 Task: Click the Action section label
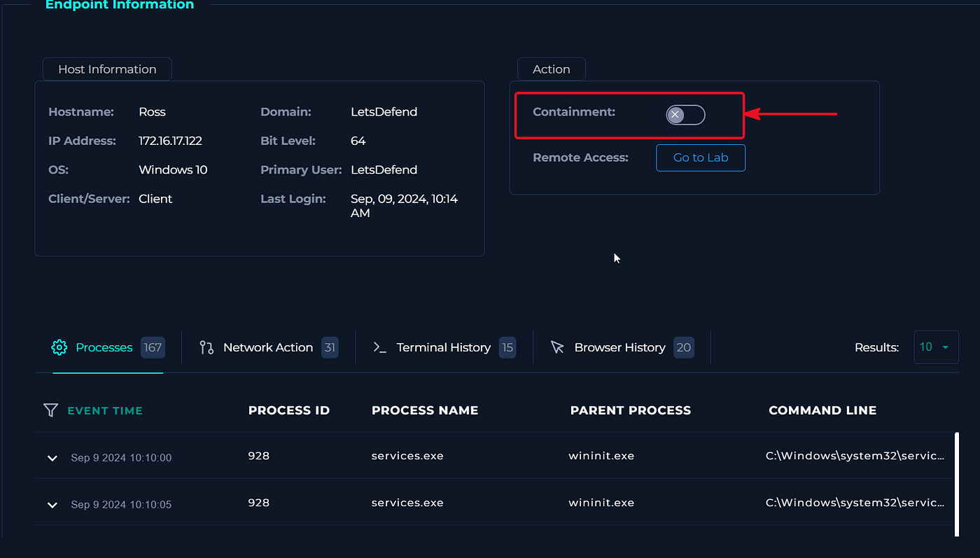(x=552, y=69)
